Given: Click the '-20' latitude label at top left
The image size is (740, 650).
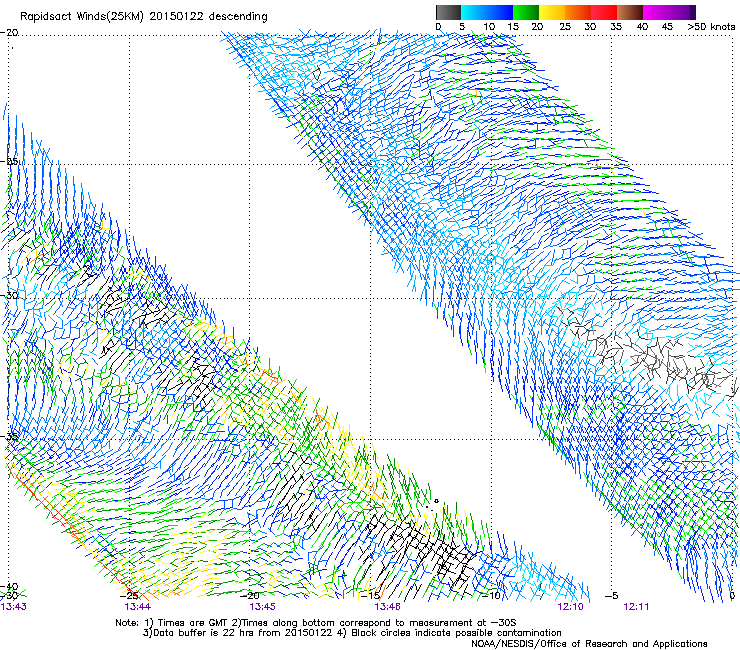Looking at the screenshot, I should [x=9, y=33].
